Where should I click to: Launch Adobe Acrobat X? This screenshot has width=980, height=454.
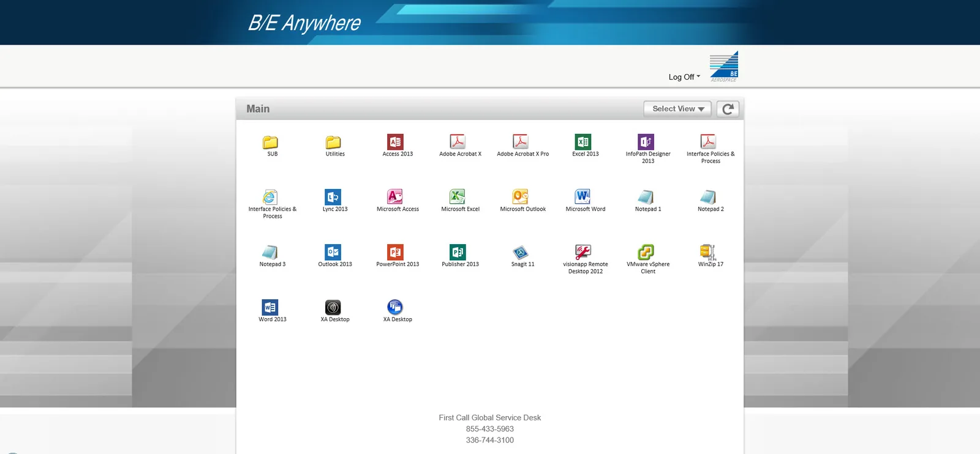tap(458, 142)
